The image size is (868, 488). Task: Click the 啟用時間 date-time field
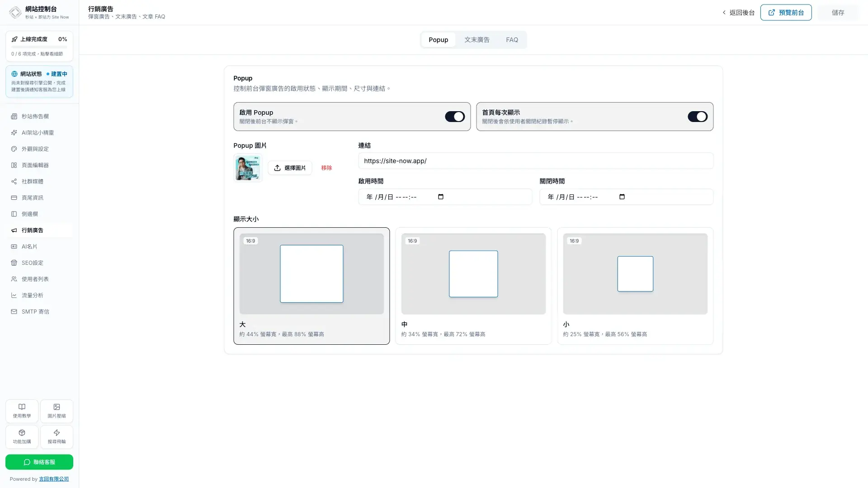coord(445,197)
